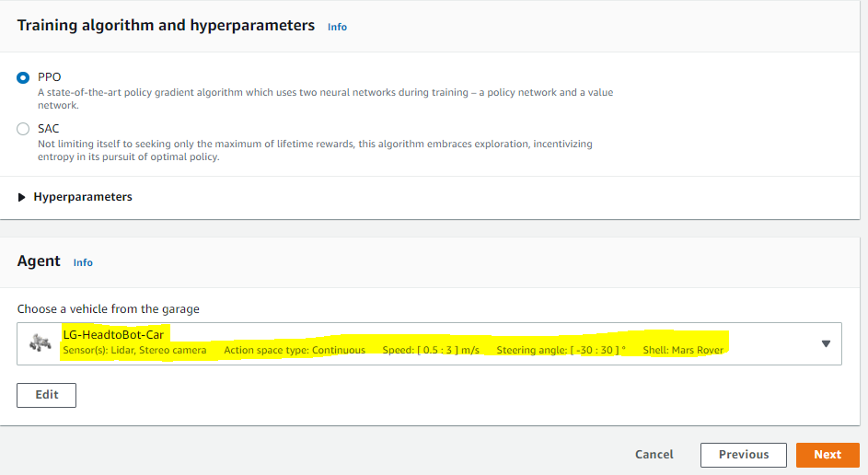Click the 'Steering angle: [ -30 : 30 ]' value
868x475 pixels.
pos(561,350)
